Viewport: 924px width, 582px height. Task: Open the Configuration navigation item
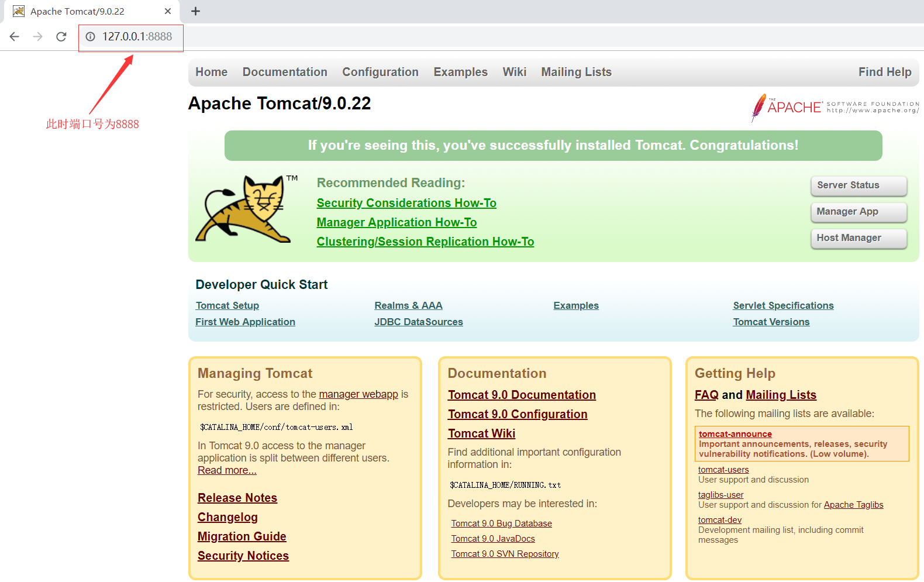(x=380, y=72)
